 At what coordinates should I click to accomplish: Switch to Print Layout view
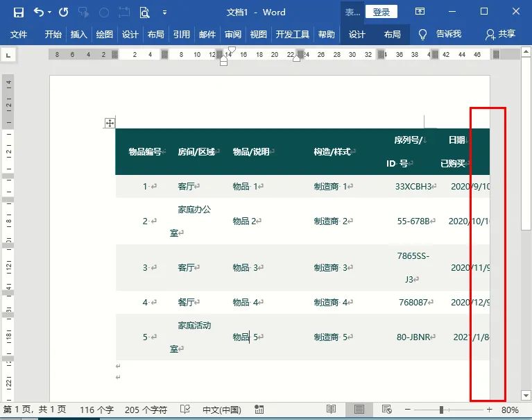(x=359, y=410)
